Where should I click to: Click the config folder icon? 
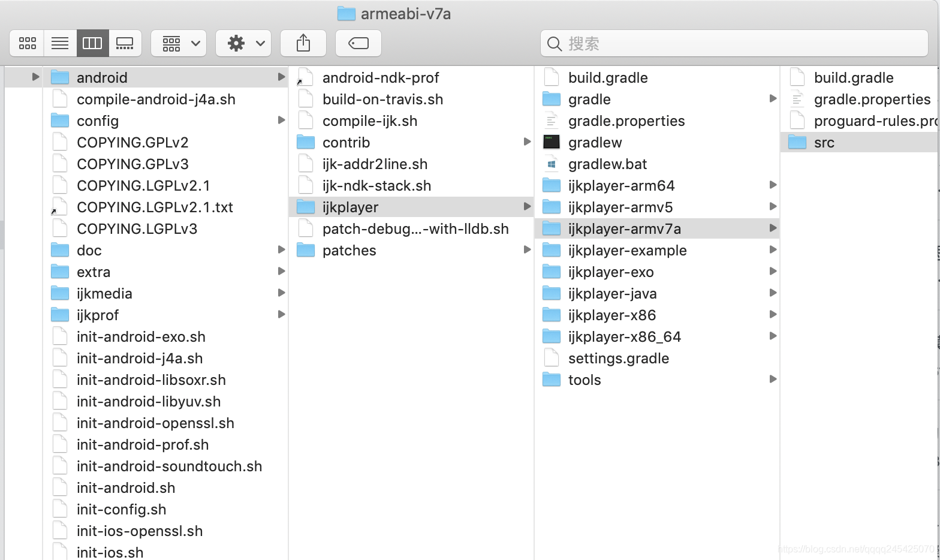(60, 121)
